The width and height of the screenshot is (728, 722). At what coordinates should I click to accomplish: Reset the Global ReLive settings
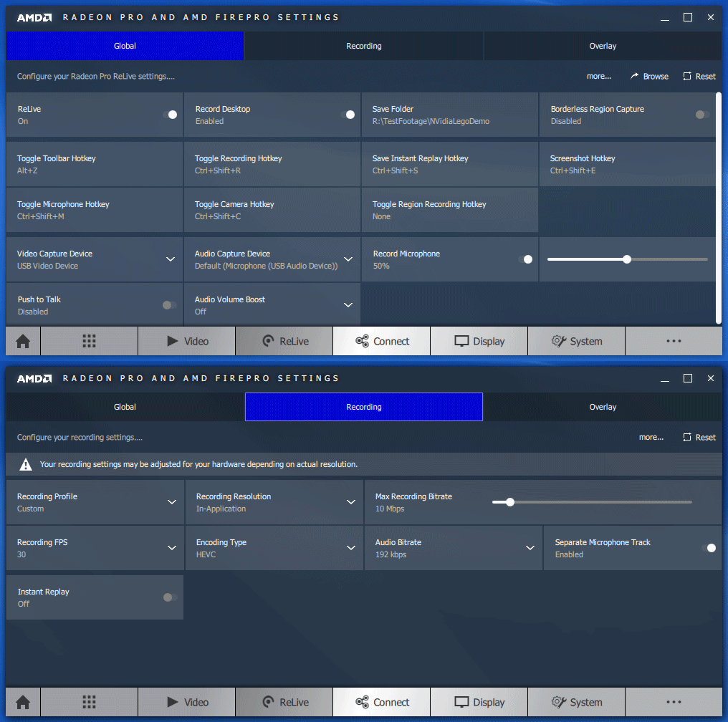[699, 76]
